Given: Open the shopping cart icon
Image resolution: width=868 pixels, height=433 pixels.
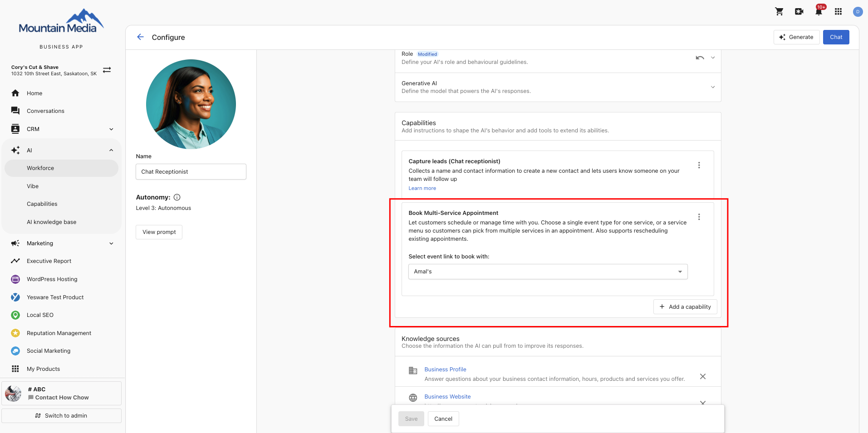Looking at the screenshot, I should tap(779, 12).
